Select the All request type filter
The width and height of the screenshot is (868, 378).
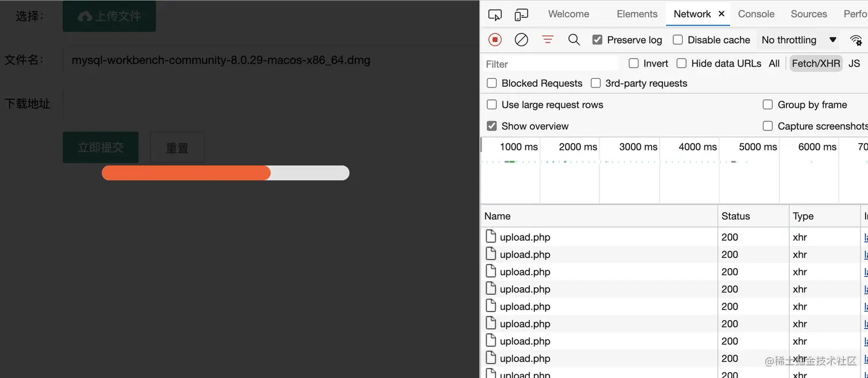tap(774, 63)
